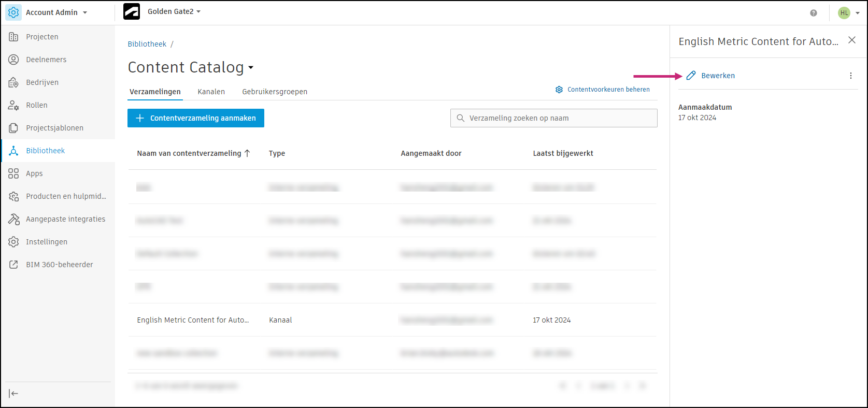Click the Aanmaakdatum label

coord(705,107)
